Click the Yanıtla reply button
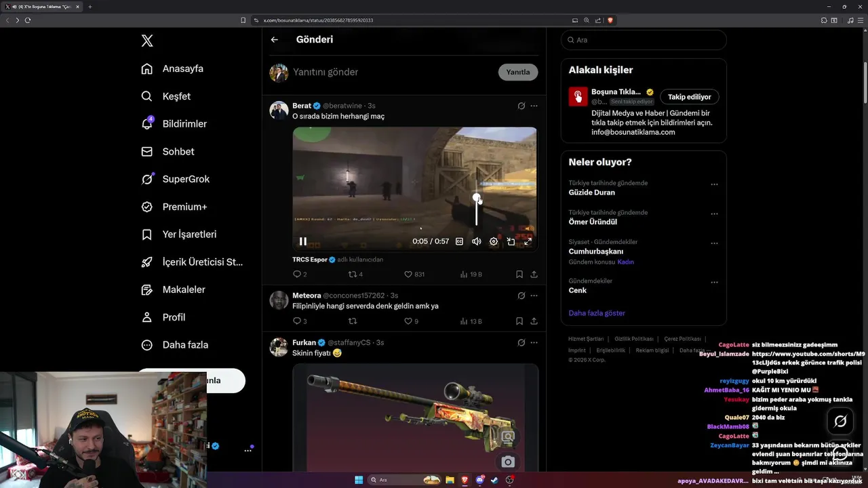Viewport: 868px width, 488px height. click(x=518, y=72)
